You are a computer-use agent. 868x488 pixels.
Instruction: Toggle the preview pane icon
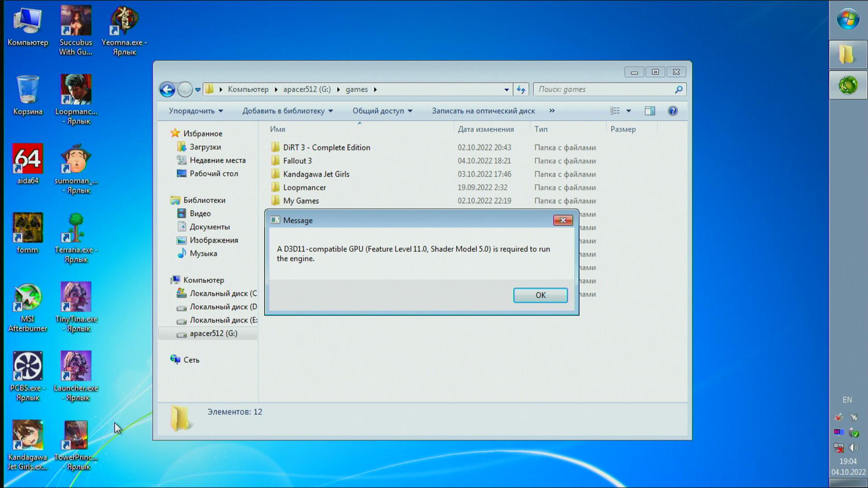[650, 111]
